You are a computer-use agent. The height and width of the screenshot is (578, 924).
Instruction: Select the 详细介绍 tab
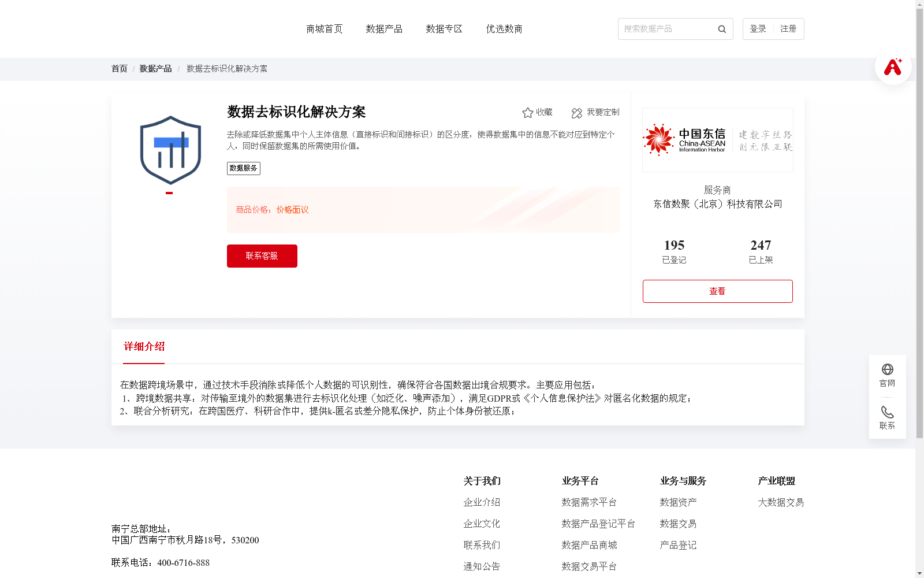point(144,347)
